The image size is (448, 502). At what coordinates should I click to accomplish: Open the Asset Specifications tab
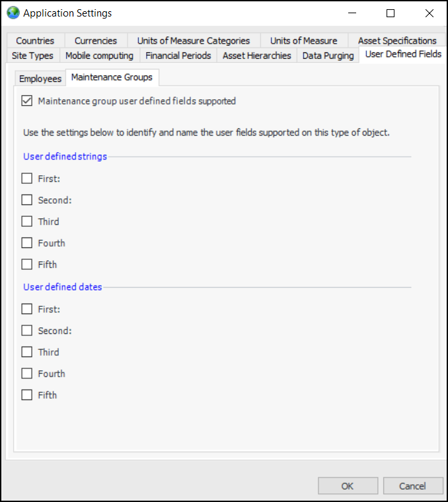[397, 41]
